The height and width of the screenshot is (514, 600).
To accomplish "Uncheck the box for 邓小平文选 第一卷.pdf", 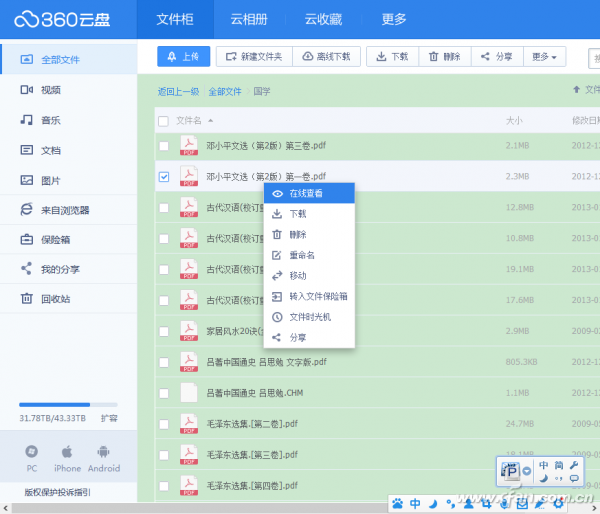I will pyautogui.click(x=164, y=177).
